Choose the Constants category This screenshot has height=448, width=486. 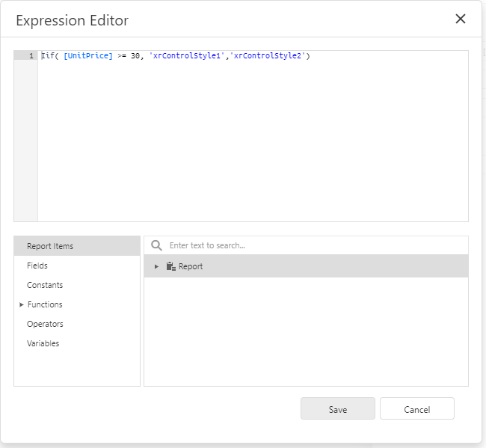click(x=45, y=285)
